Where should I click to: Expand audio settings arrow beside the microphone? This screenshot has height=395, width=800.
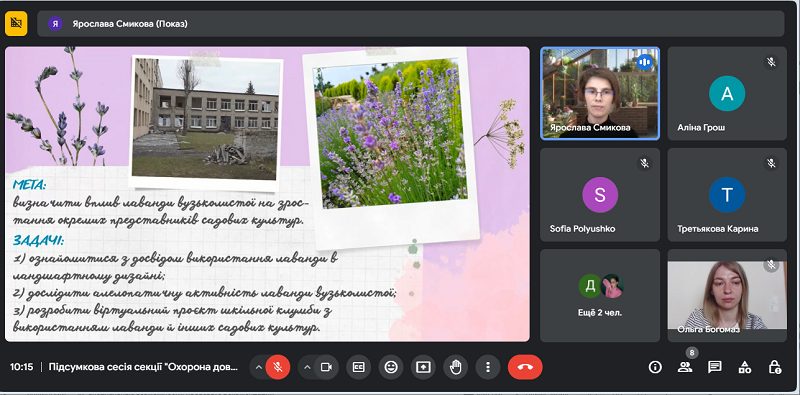click(259, 367)
